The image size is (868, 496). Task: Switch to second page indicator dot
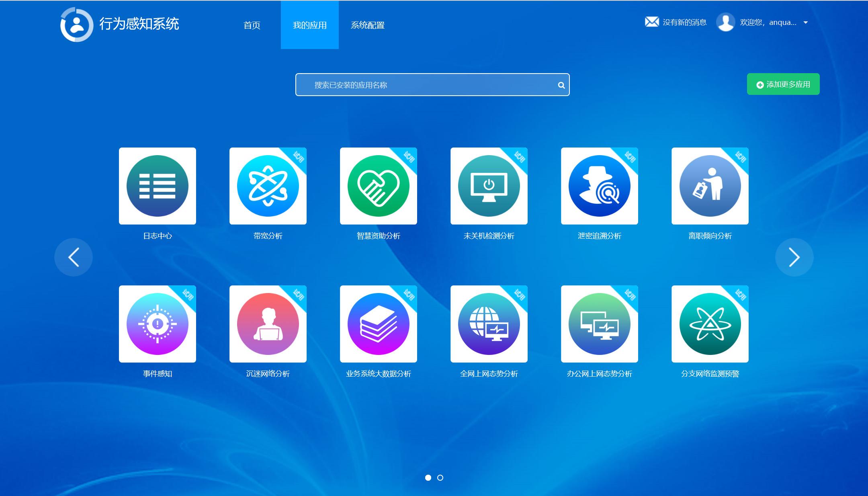(x=440, y=478)
